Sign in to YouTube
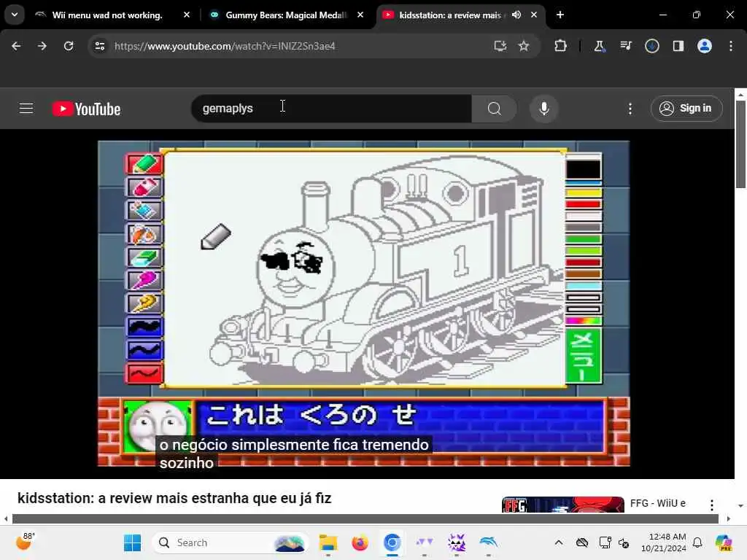Screen dimensions: 747x560 [686, 109]
